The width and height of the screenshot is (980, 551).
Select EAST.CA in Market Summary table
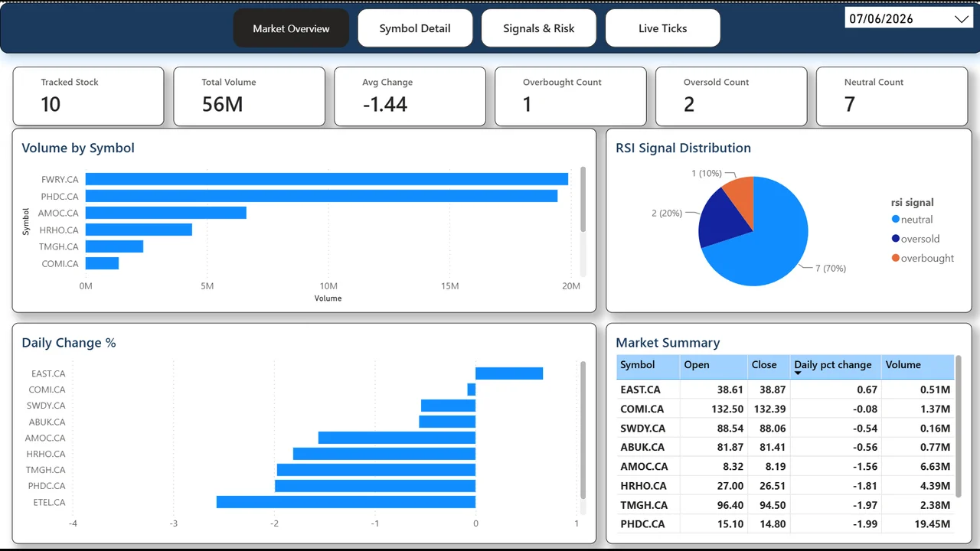pos(641,390)
